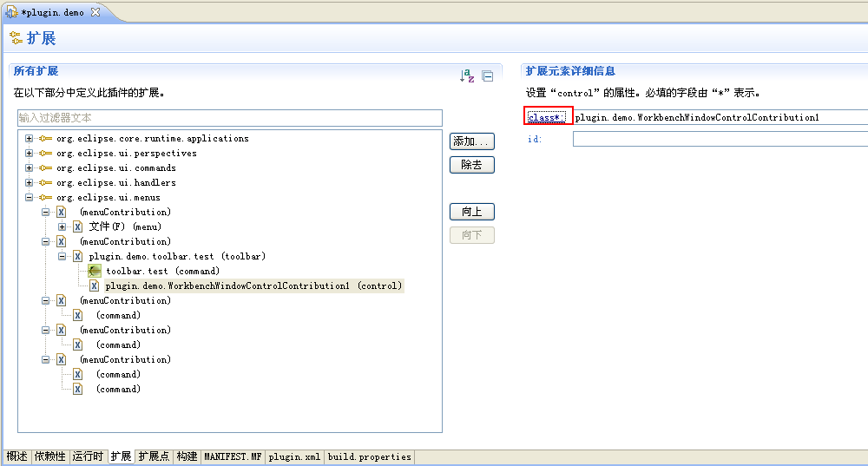Select org.eclipse.core.runtime.applications row
This screenshot has width=868, height=466.
pos(152,138)
